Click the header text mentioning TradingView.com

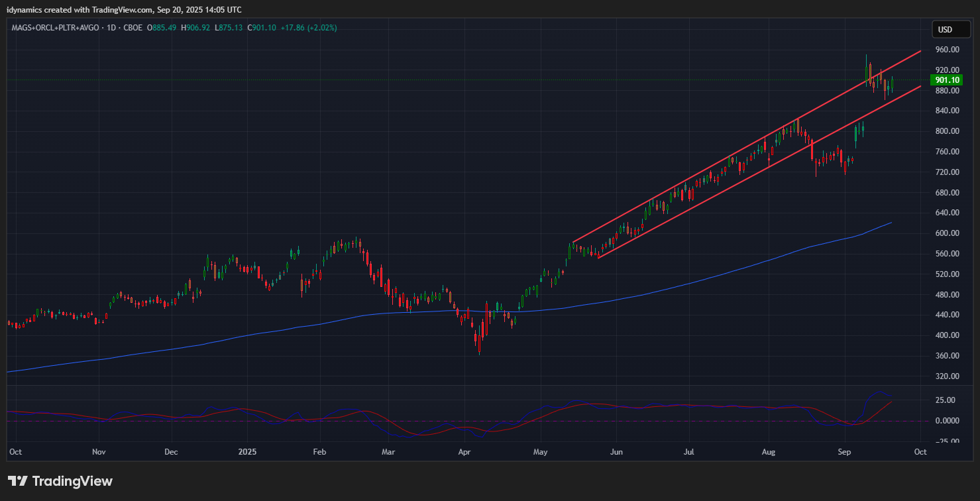pos(125,9)
